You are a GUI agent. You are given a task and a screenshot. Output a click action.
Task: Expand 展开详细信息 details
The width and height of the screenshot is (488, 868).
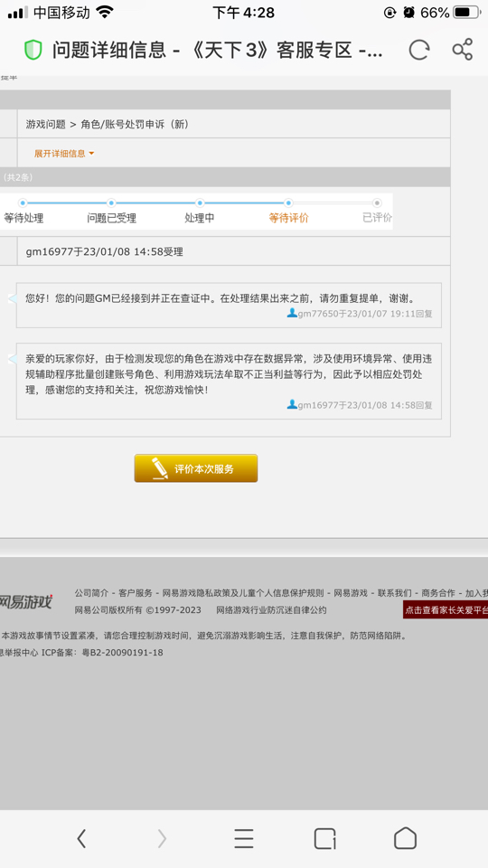tap(60, 154)
